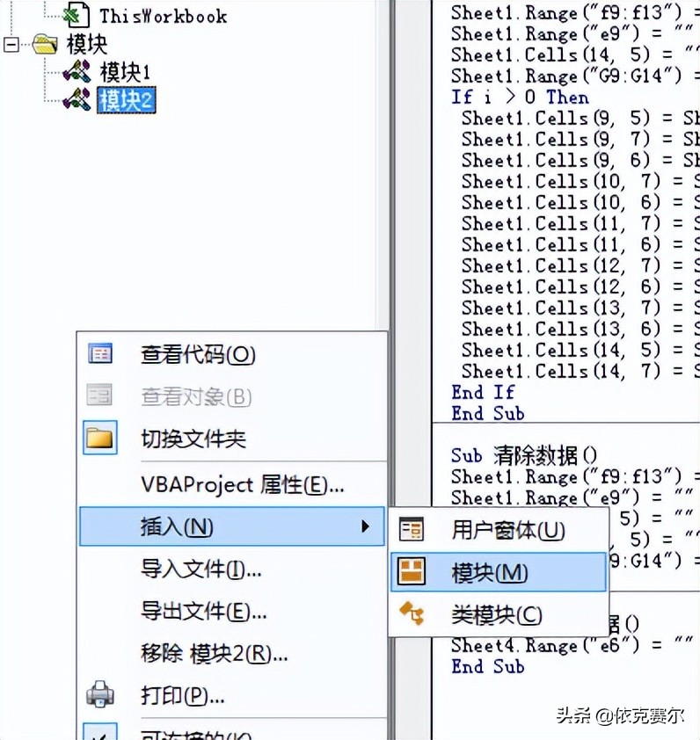700x740 pixels.
Task: Collapse the 模块 folder tree node
Action: tap(11, 46)
